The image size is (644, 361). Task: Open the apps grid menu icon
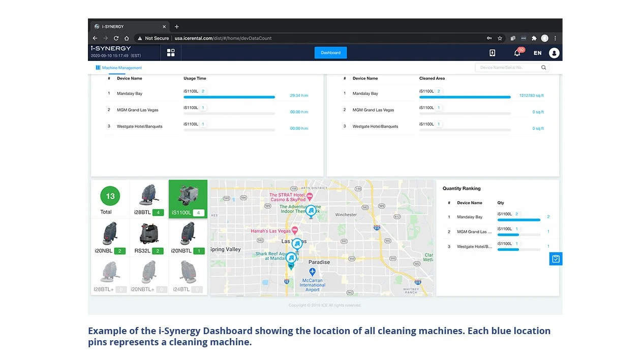(x=171, y=53)
